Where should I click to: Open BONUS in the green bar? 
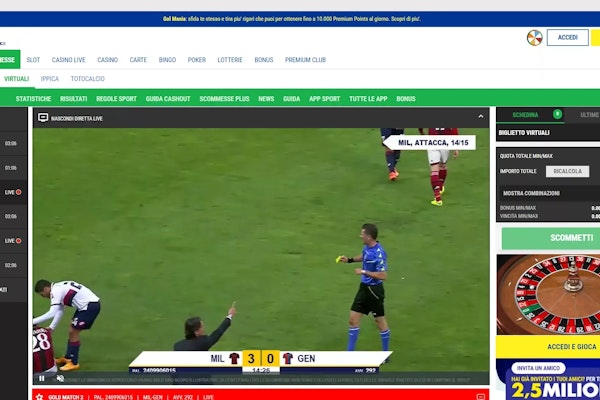406,99
